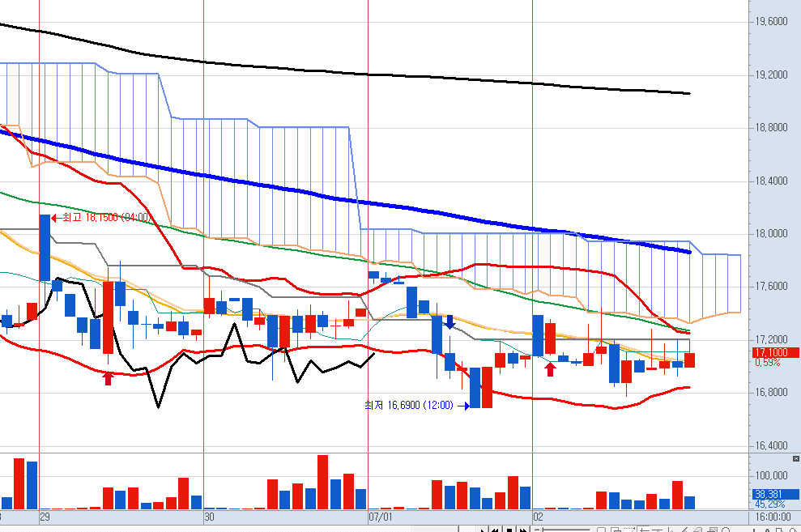
Task: Click the 19,6000 price axis label
Action: coord(771,21)
